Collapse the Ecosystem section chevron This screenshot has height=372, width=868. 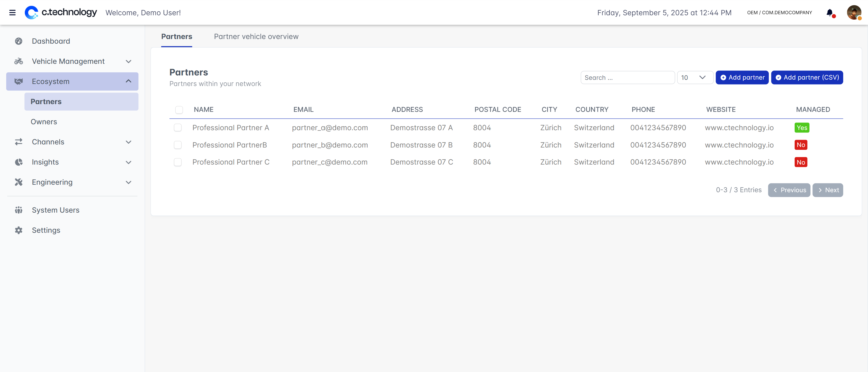[x=128, y=81]
